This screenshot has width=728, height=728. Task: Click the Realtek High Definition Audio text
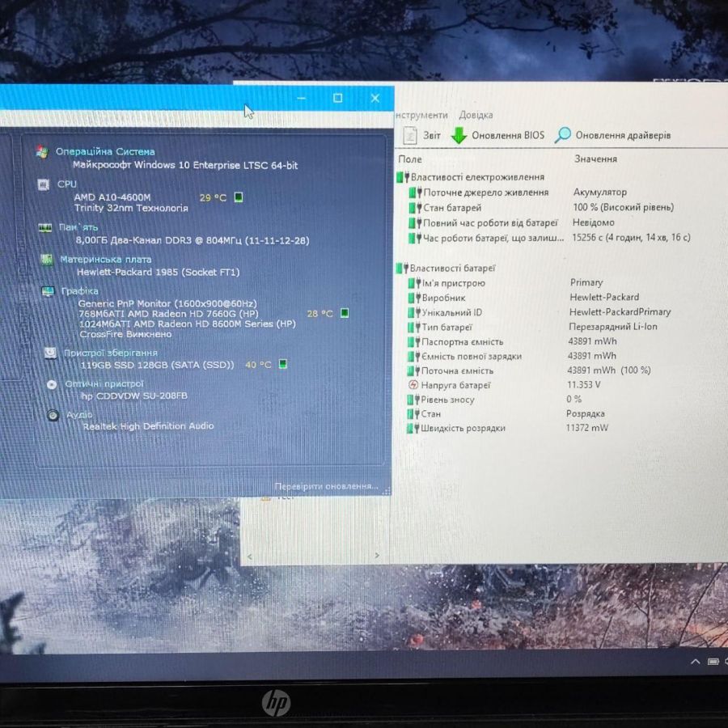click(149, 425)
